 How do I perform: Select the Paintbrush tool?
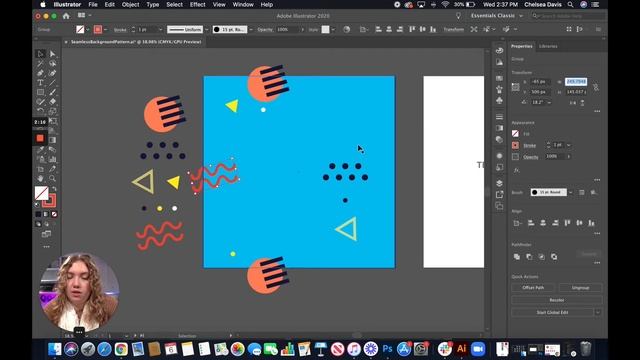coord(53,92)
